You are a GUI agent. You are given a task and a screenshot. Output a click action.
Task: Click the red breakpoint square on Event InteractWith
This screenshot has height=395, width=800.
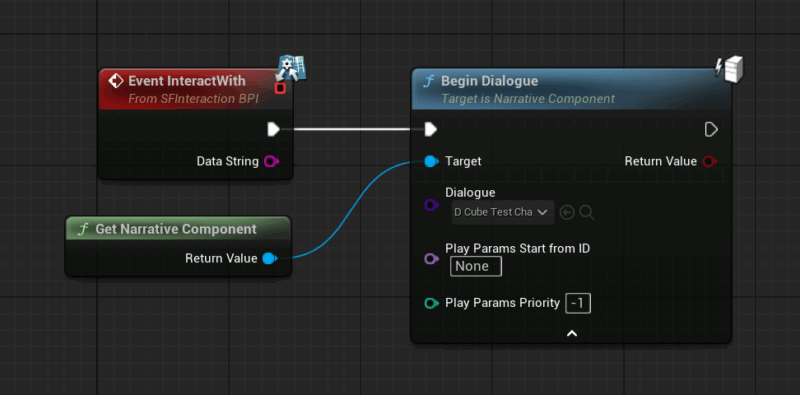(x=280, y=88)
